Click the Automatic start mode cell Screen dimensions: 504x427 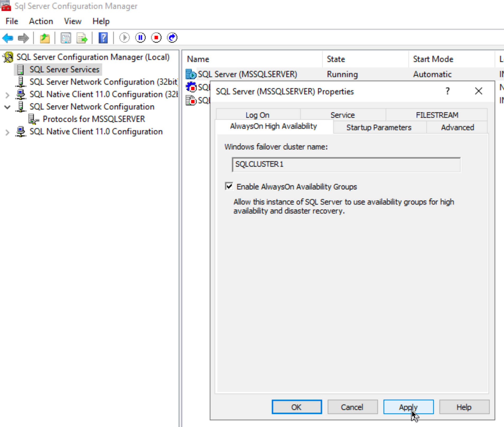tap(432, 74)
